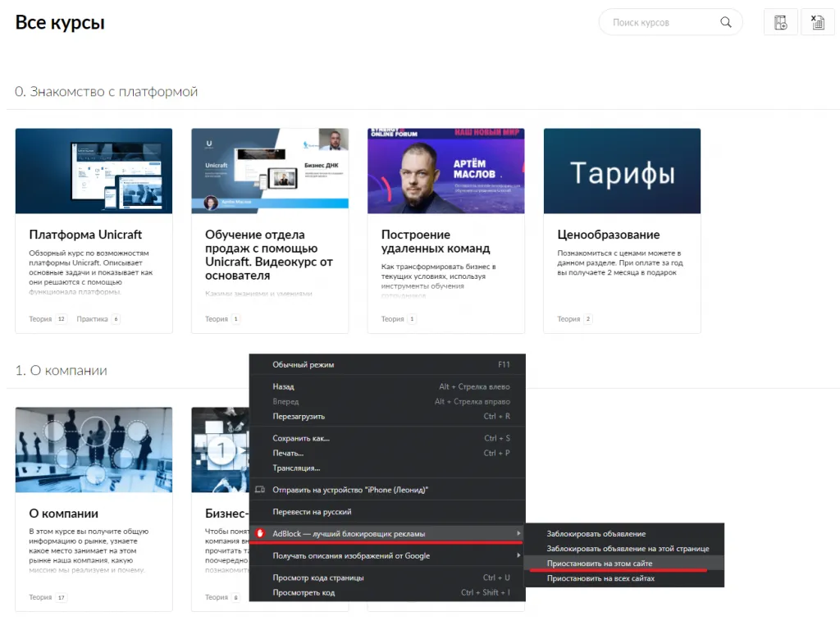Viewport: 840px width, 621px height.
Task: Click the send-to-device icon in context menu
Action: click(x=260, y=489)
